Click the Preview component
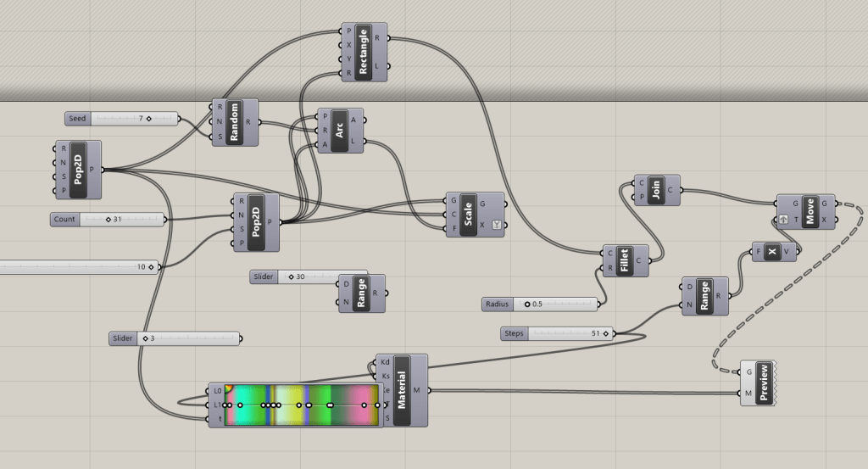 (761, 383)
